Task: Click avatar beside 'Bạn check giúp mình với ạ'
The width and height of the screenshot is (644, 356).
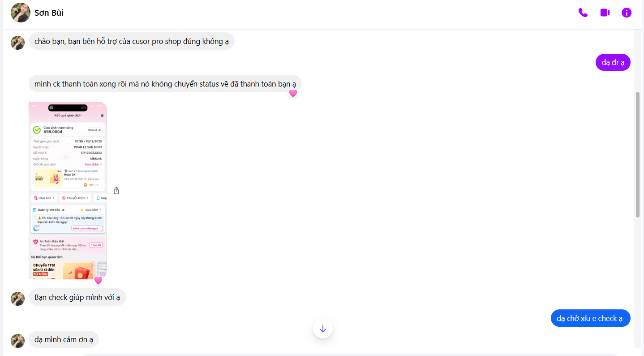Action: coord(17,299)
